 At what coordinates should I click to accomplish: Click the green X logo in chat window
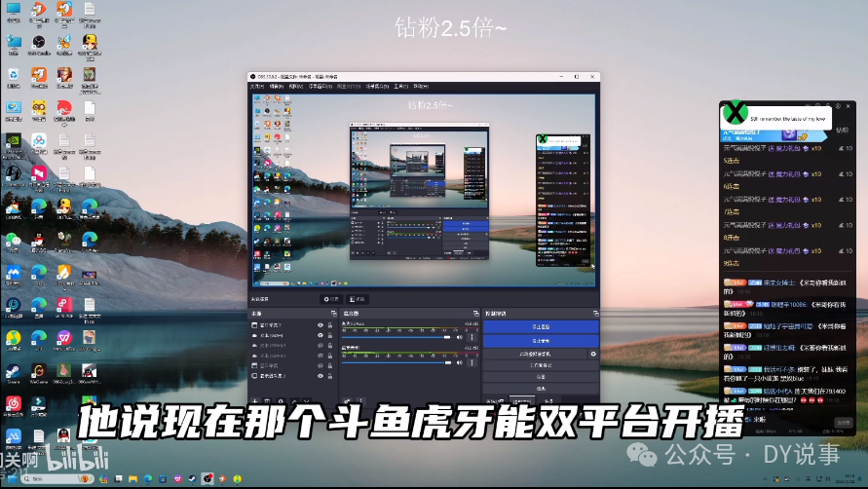736,112
